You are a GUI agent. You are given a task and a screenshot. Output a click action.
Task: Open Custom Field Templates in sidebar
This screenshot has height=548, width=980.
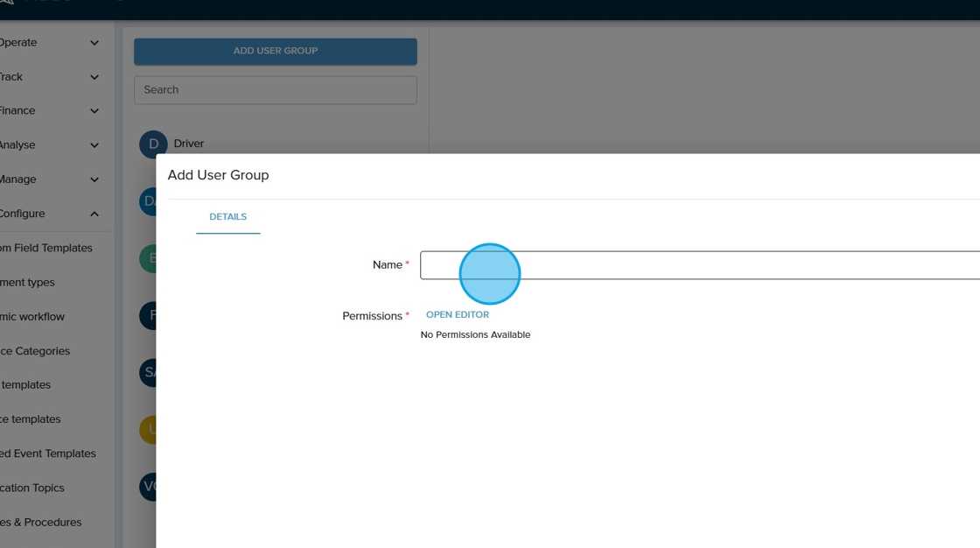[45, 248]
